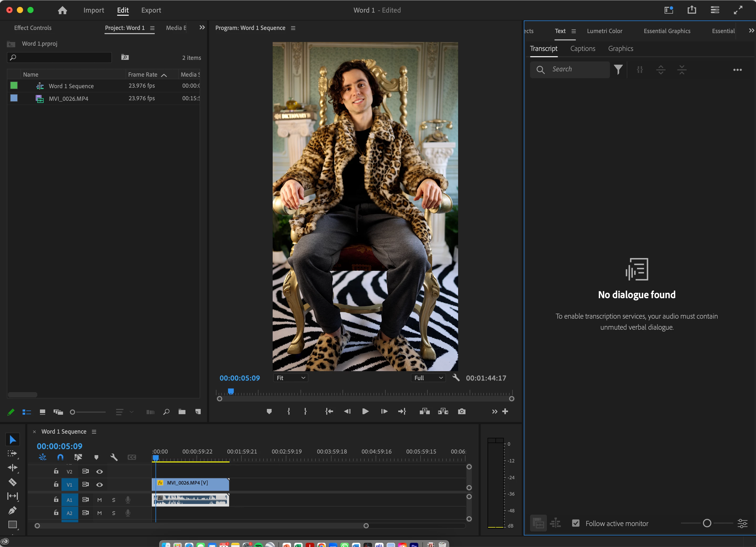This screenshot has height=547, width=756.
Task: Click the New Bin folder icon
Action: point(182,412)
